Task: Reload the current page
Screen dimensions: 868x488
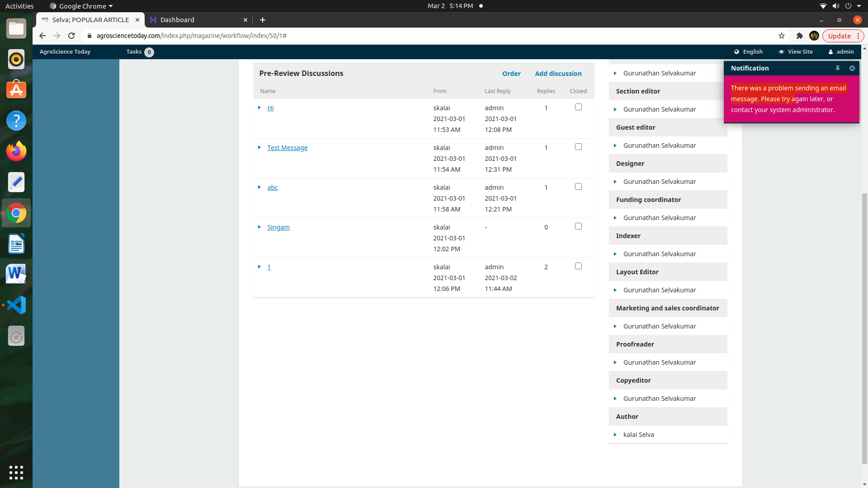Action: pyautogui.click(x=71, y=36)
